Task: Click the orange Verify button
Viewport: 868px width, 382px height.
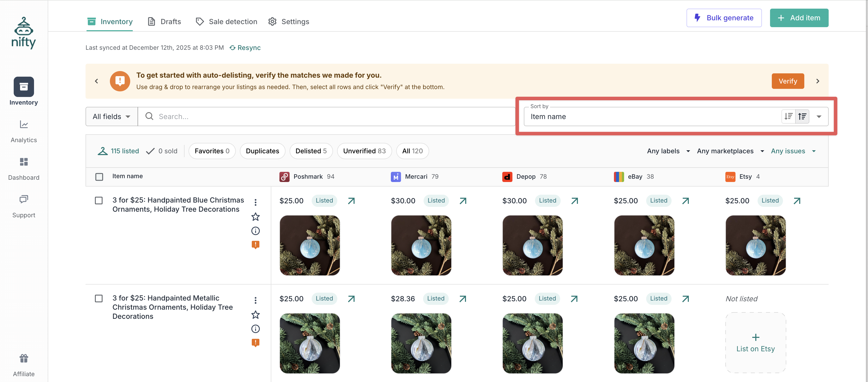Action: (x=788, y=81)
